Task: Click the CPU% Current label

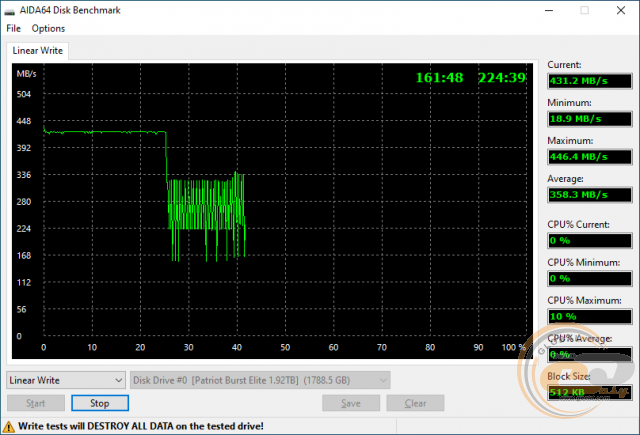Action: coord(578,224)
